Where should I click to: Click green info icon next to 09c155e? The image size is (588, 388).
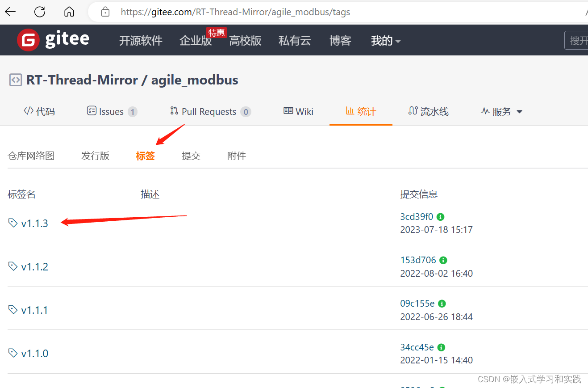(x=442, y=304)
